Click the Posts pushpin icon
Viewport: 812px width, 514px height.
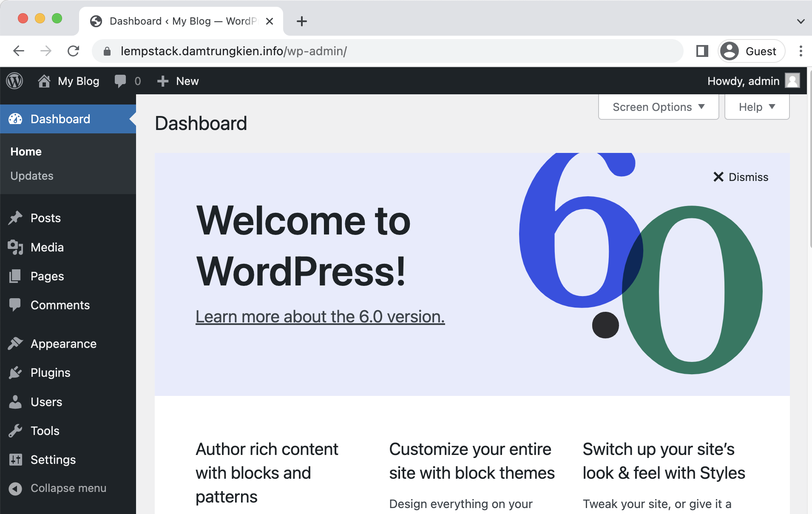pyautogui.click(x=15, y=218)
